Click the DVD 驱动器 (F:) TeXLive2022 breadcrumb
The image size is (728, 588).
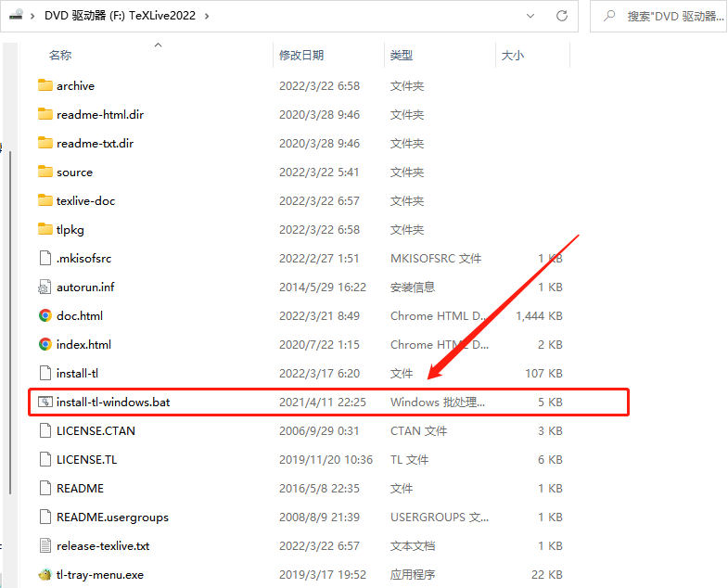pos(120,16)
